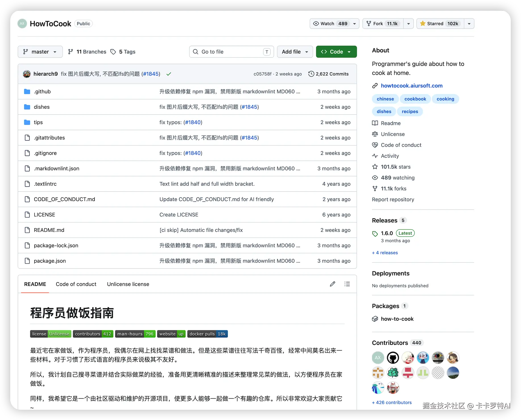Select the cookbook topic tag
The image size is (521, 420).
click(415, 99)
